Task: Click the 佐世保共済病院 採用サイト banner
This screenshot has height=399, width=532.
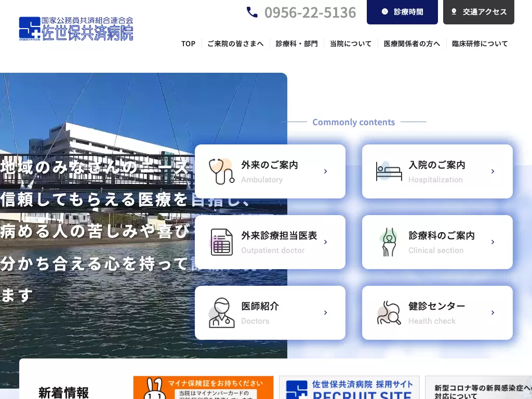Action: click(x=349, y=388)
